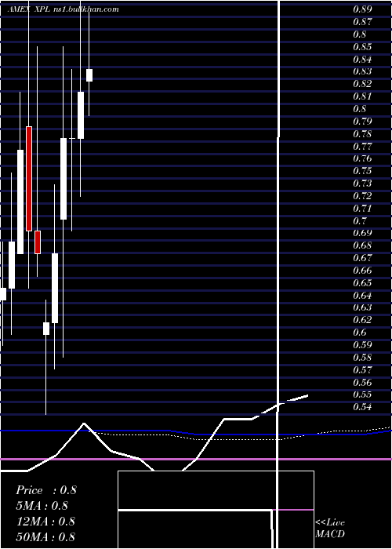Click the <<Live MACD label
392x549 pixels.
[330, 529]
